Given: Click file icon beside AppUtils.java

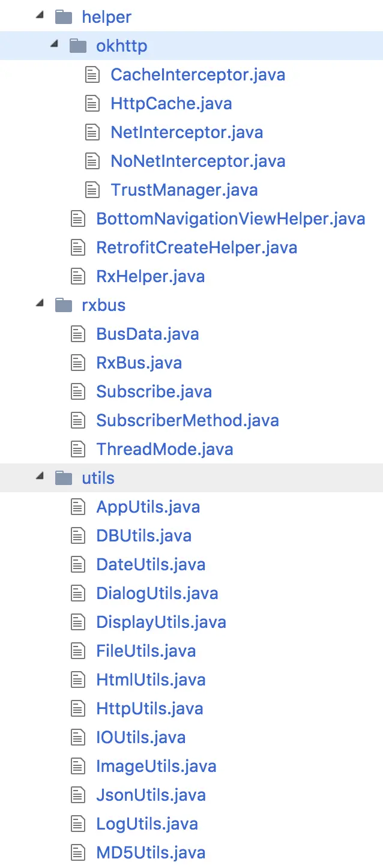Looking at the screenshot, I should (77, 507).
